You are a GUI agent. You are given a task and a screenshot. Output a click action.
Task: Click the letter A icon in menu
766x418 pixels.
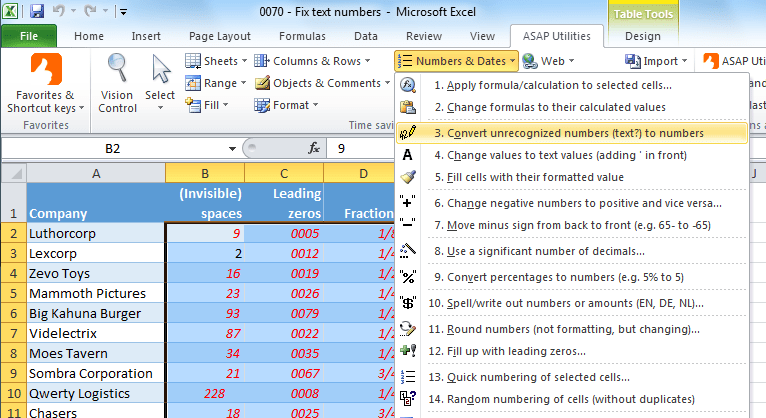click(407, 155)
